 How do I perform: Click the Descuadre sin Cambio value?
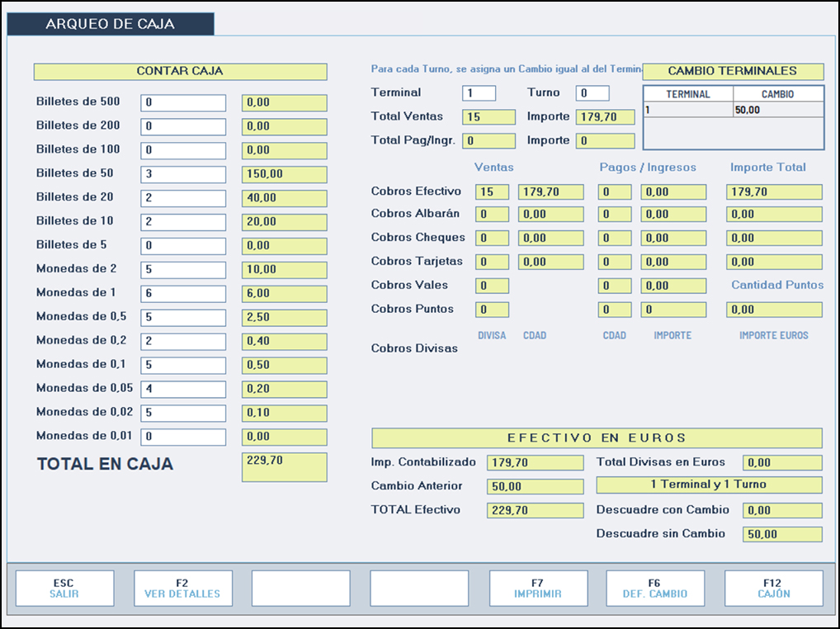click(x=782, y=534)
